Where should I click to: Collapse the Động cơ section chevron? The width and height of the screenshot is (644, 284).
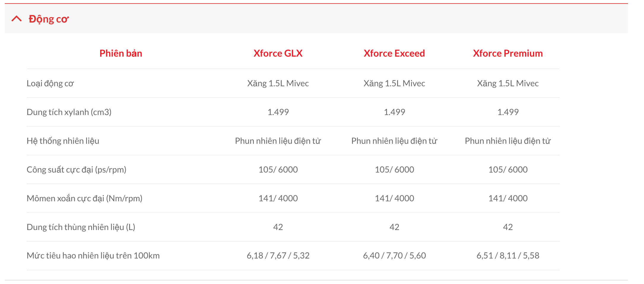pos(17,19)
